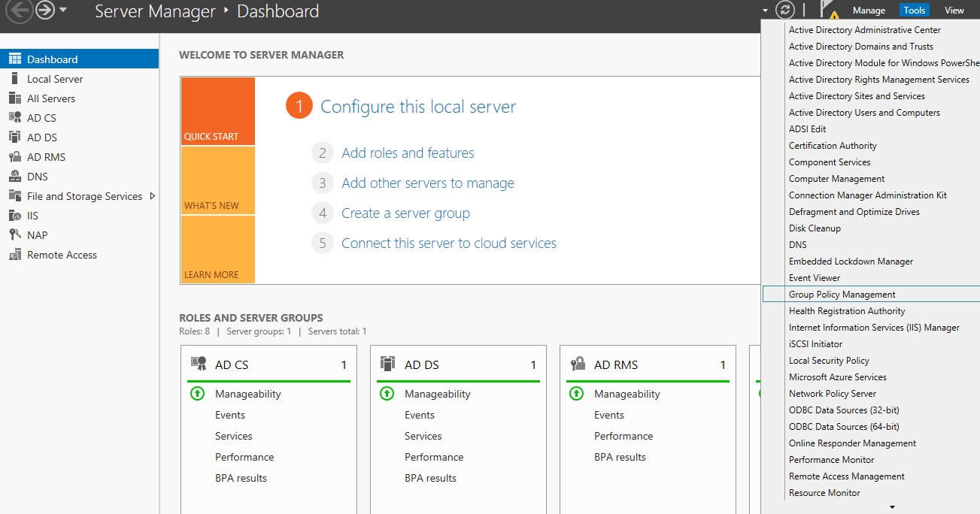
Task: Click the IIS role icon in sidebar
Action: click(14, 216)
